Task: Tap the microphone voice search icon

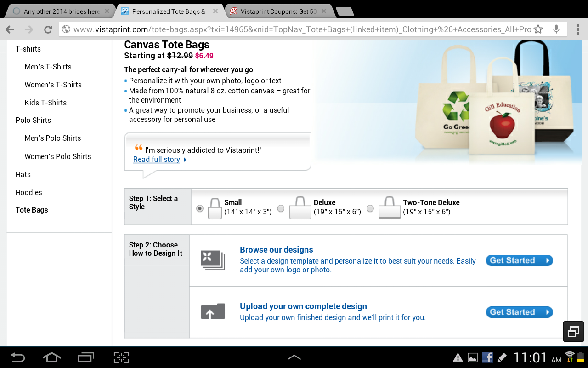Action: click(x=556, y=29)
